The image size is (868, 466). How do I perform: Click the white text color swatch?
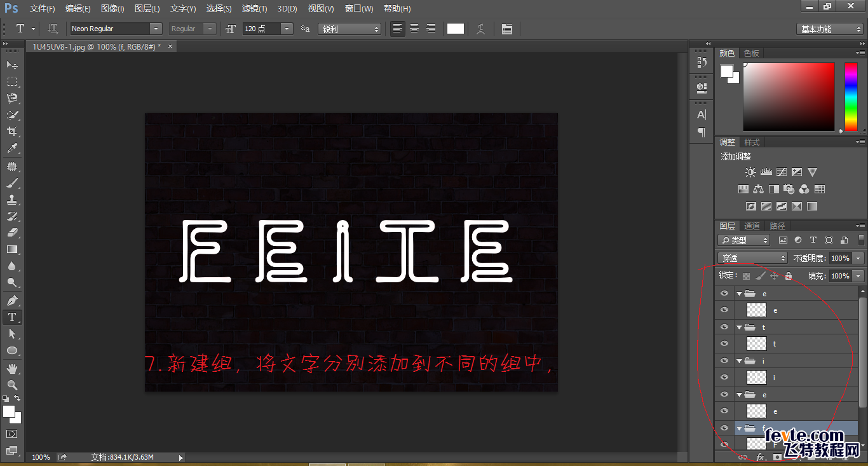(455, 29)
